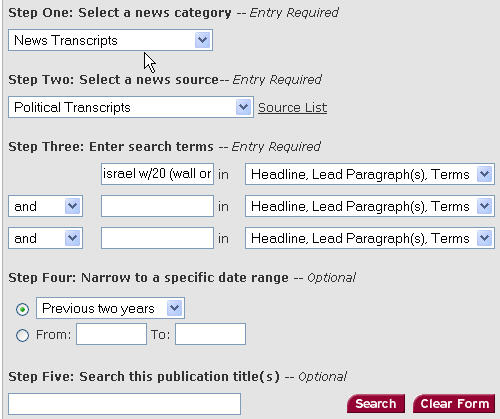Click the first search terms field containing israel
This screenshot has width=500, height=419.
(157, 174)
